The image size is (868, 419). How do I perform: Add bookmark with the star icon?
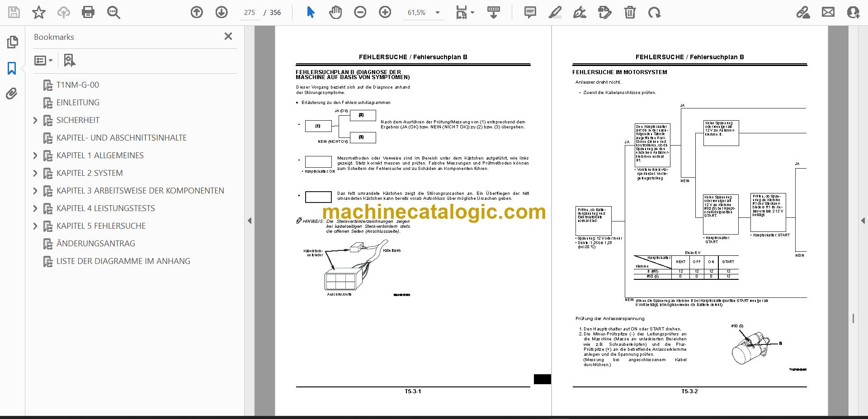click(x=39, y=12)
